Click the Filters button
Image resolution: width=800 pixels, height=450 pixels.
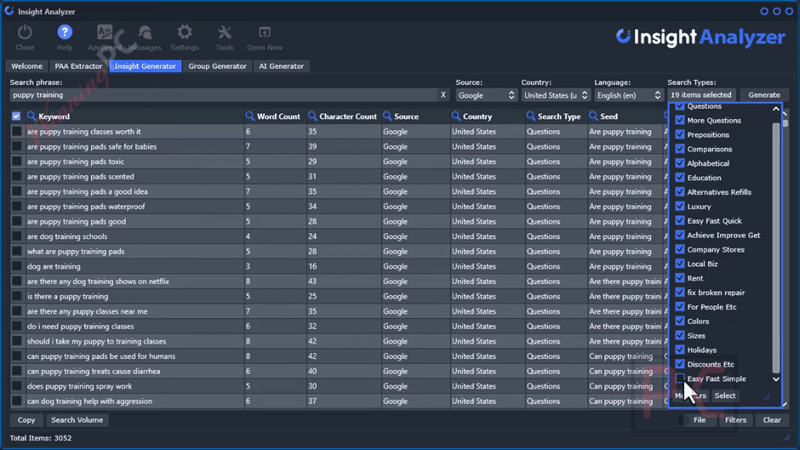tap(735, 420)
